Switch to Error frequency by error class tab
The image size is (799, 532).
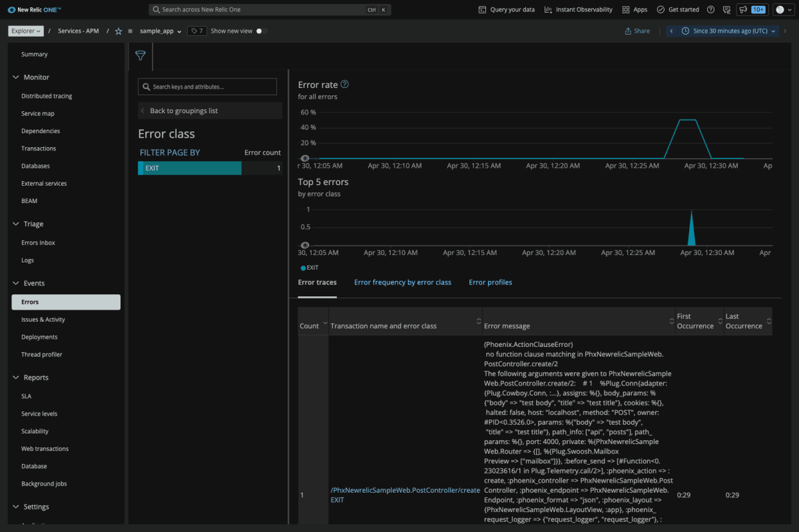(x=403, y=282)
